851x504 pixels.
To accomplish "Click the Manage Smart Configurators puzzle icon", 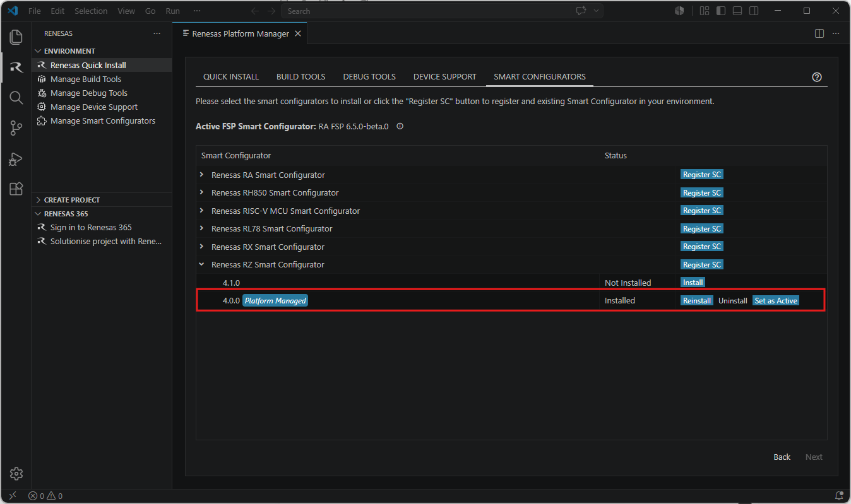I will pos(42,120).
